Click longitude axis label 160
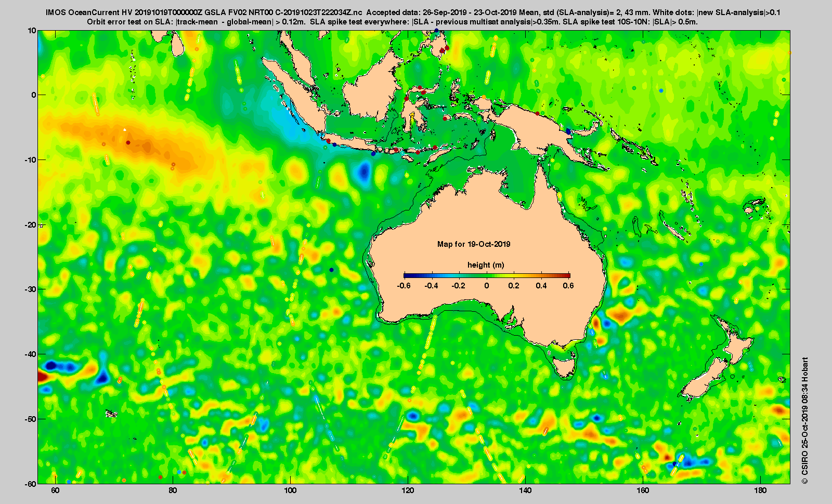The height and width of the screenshot is (504, 832). [x=643, y=490]
